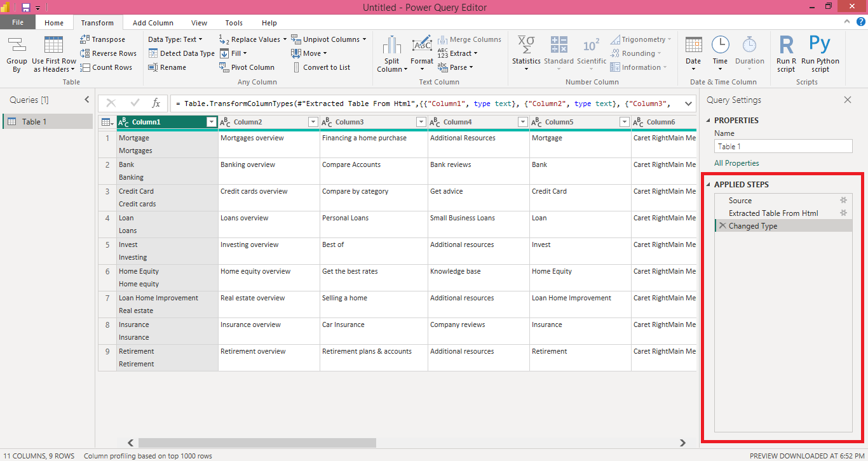The width and height of the screenshot is (868, 461).
Task: Switch to the View tab
Action: tap(199, 23)
